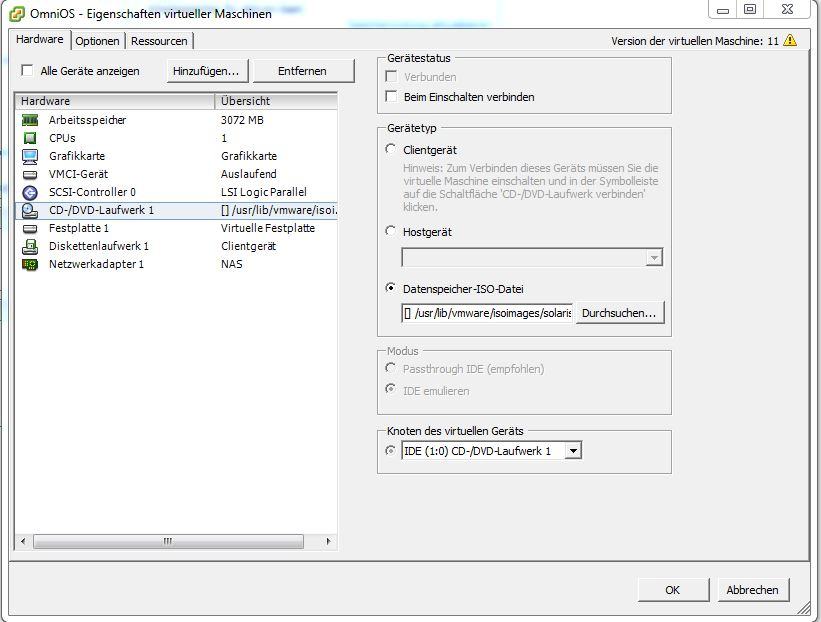Select the Netzwerkadapter 1 row label
Screen dimensions: 821x622
[96, 264]
